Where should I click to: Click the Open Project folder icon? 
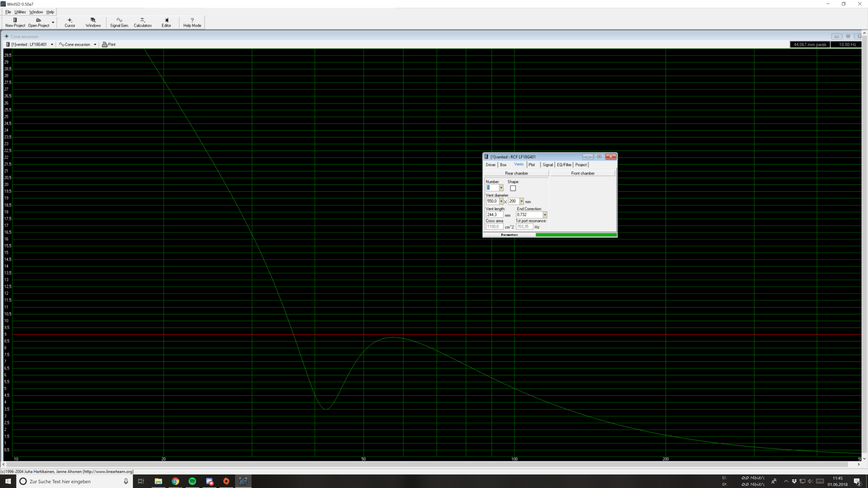(x=38, y=20)
